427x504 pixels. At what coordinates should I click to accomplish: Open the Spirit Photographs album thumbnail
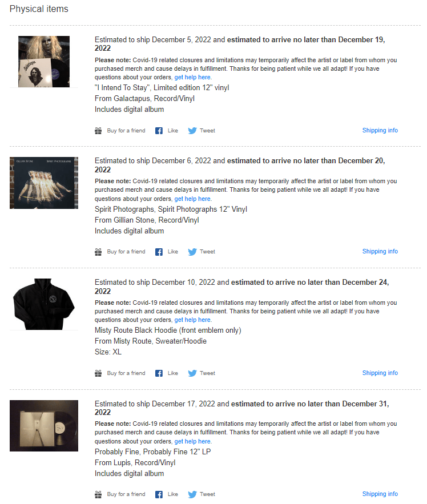pos(44,183)
